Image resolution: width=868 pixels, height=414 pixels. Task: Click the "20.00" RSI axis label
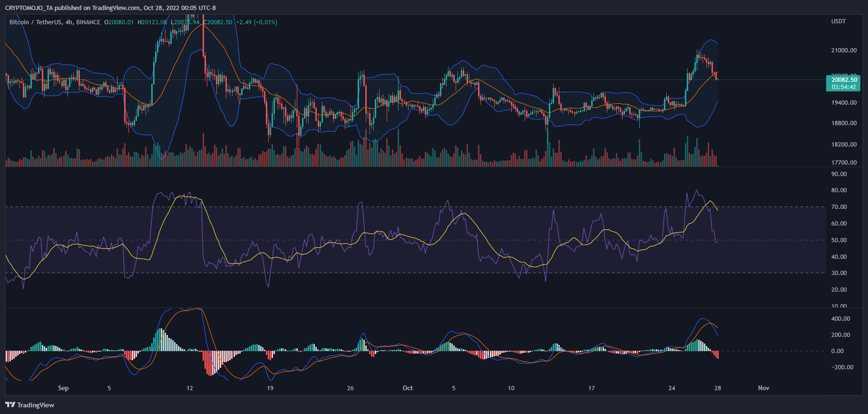[x=839, y=290]
